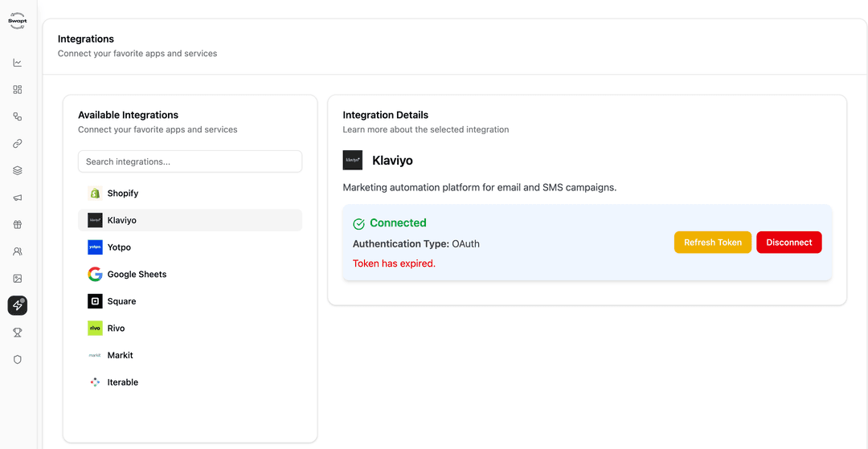Open the stacked layers sidebar icon
Image resolution: width=868 pixels, height=449 pixels.
tap(18, 170)
